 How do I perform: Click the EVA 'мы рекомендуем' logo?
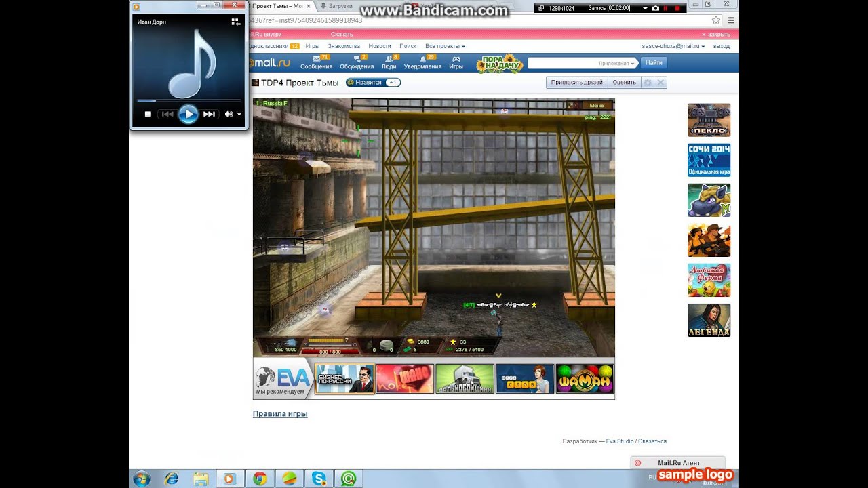(283, 380)
